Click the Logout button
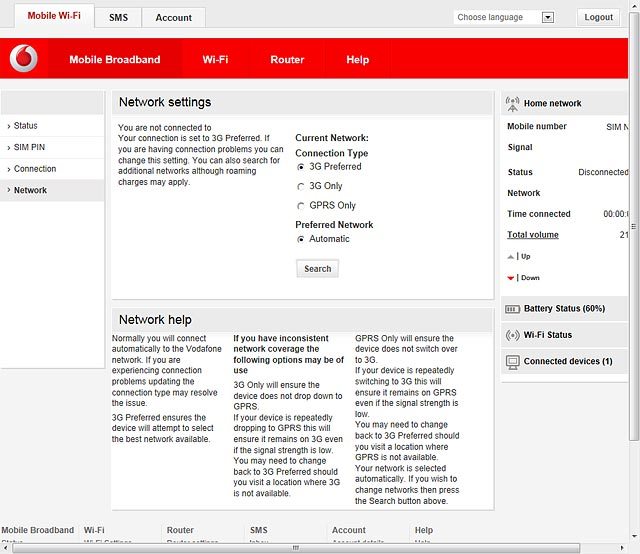This screenshot has height=554, width=640. click(x=598, y=17)
